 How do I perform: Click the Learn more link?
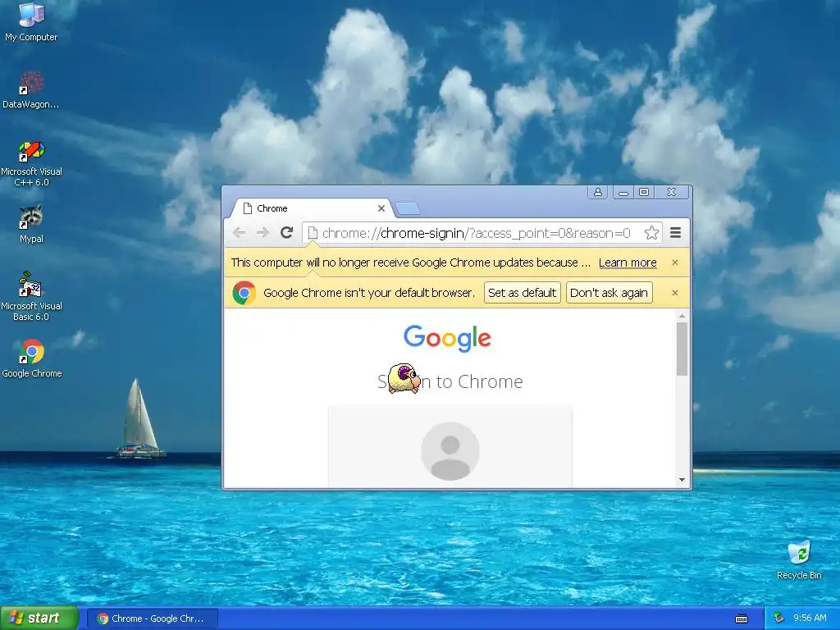[628, 262]
